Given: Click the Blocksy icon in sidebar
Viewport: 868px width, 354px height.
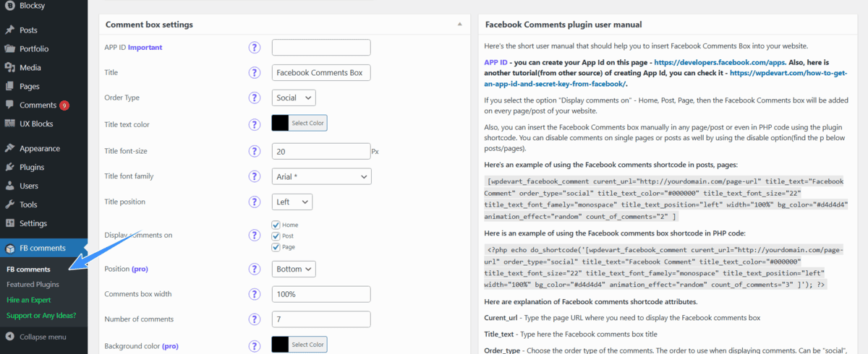Looking at the screenshot, I should (x=9, y=4).
